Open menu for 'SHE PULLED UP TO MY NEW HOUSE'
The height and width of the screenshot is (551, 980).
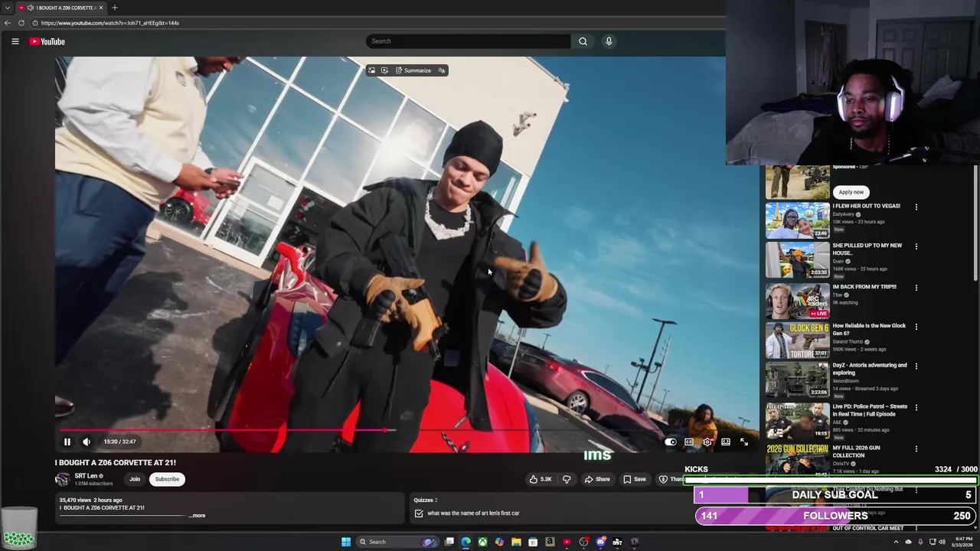[916, 246]
